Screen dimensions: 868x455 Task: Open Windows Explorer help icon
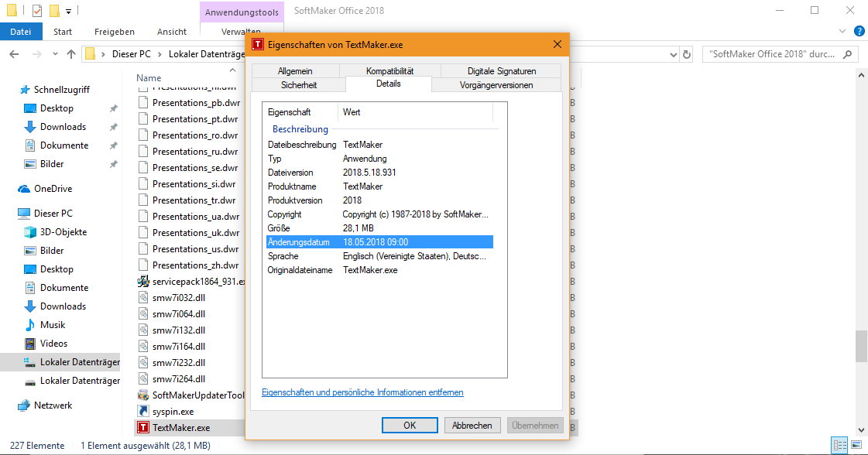859,32
